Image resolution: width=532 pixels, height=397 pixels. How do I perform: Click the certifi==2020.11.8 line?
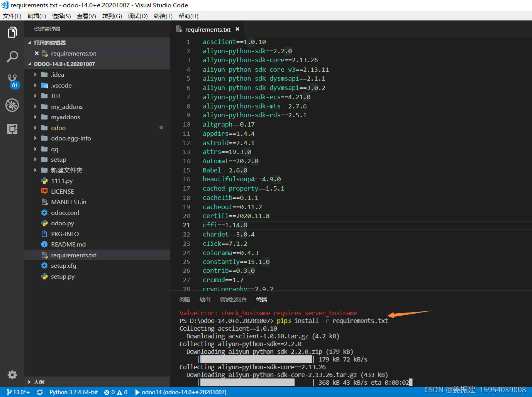click(236, 216)
